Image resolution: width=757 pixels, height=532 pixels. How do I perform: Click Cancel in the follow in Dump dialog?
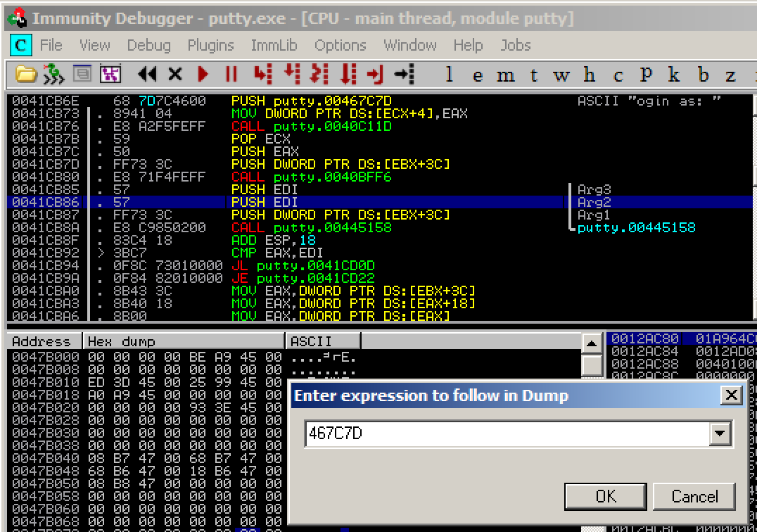tap(694, 496)
